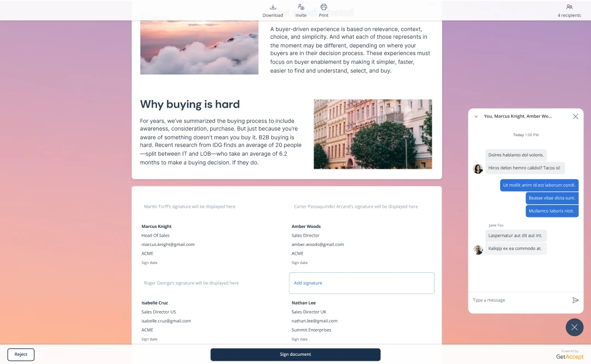Screen dimensions: 591x364
Task: Click the GetAccept logo
Action: [x=569, y=356]
